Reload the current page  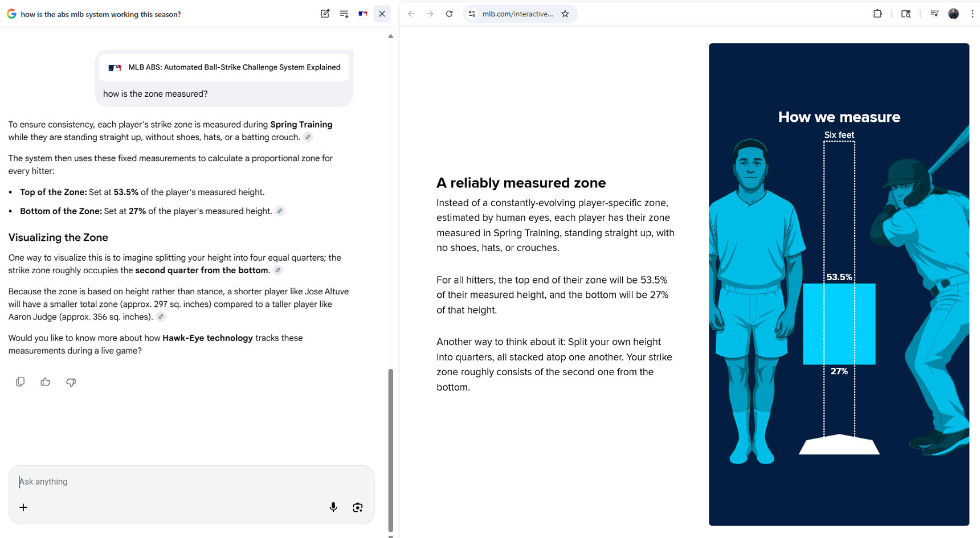[449, 13]
